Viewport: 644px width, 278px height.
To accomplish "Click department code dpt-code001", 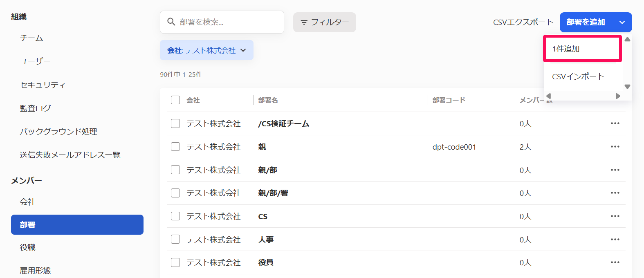I will 454,147.
